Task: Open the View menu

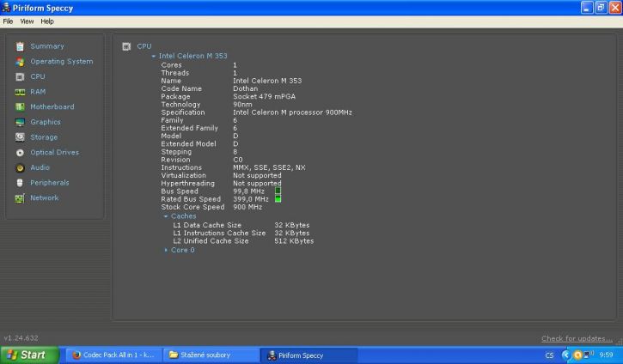Action: [x=27, y=21]
